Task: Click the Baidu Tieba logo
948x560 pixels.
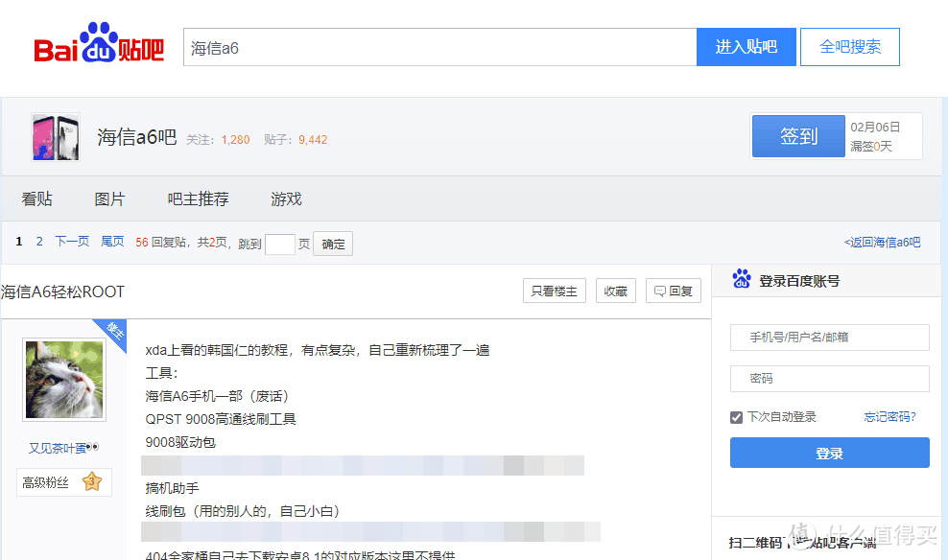Action: click(99, 46)
